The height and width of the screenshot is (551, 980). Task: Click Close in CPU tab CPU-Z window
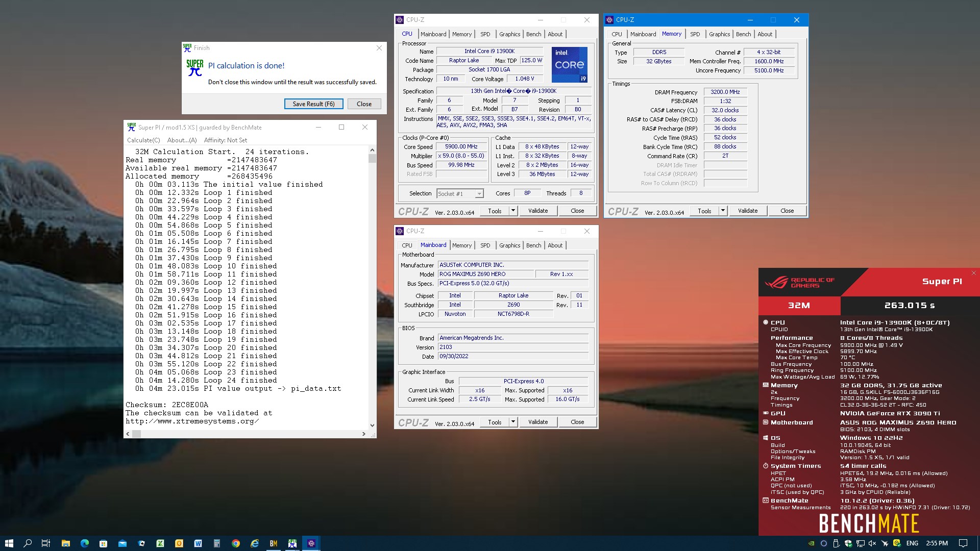pyautogui.click(x=577, y=211)
